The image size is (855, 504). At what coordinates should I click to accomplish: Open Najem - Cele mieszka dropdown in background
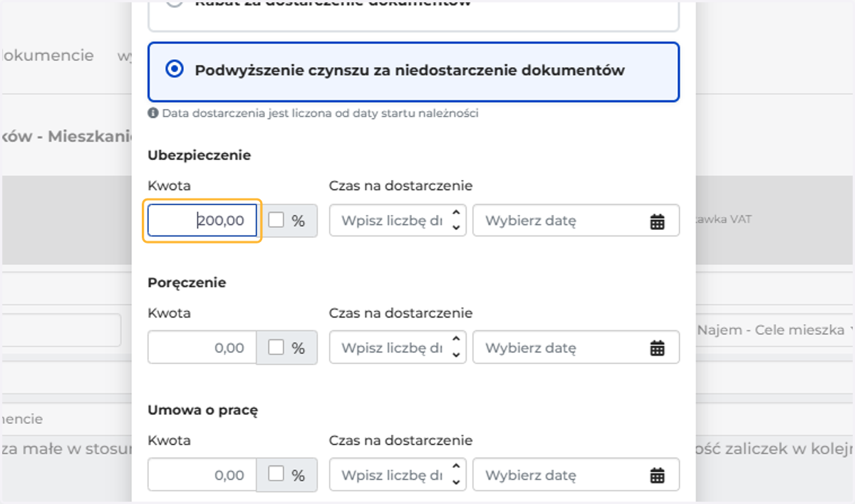coord(773,330)
